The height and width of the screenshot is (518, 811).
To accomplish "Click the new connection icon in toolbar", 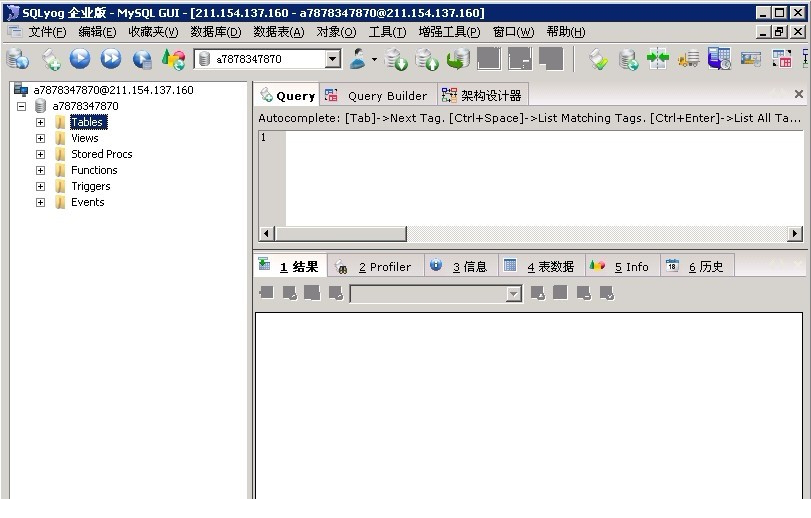I will point(18,59).
